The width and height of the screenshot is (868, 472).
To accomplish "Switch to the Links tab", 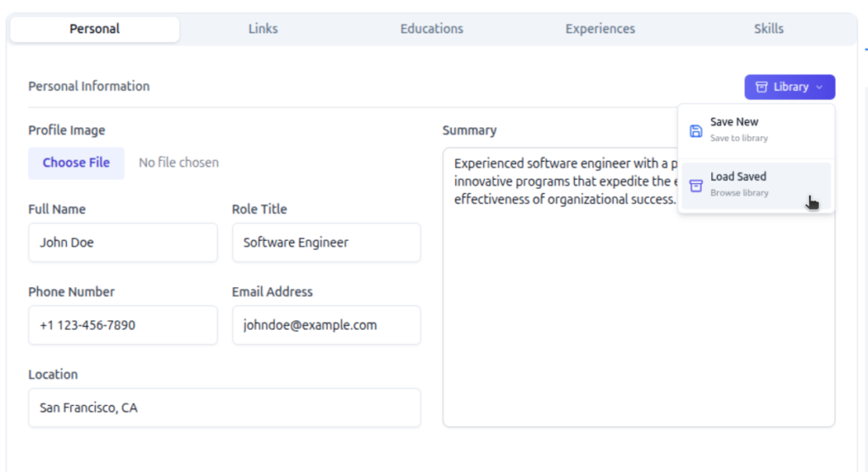I will click(263, 29).
